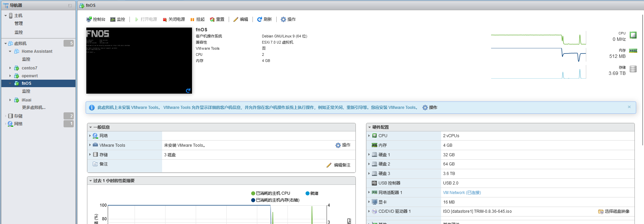Open 网络 in the navigator
Viewport: 644px width, 224px height.
pyautogui.click(x=18, y=124)
